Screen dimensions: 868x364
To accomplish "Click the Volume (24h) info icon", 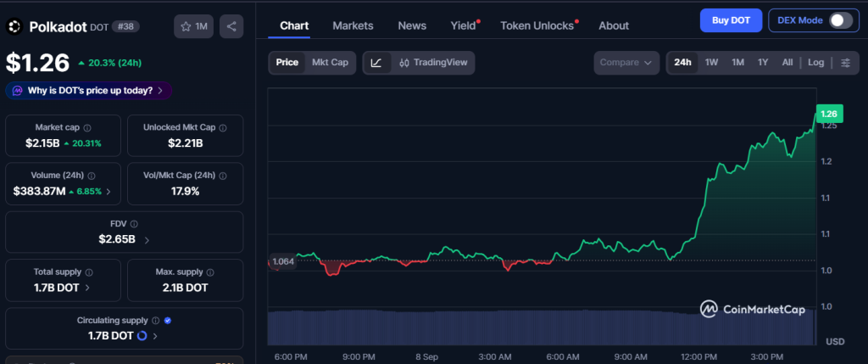I will [92, 176].
